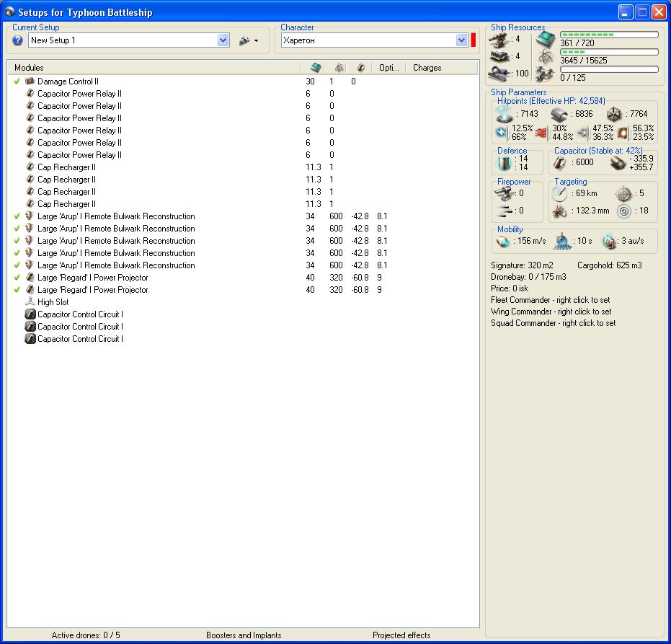Viewport: 671px width, 644px height.
Task: Click the CPU resource icon beside 361 / 720
Action: (x=546, y=40)
